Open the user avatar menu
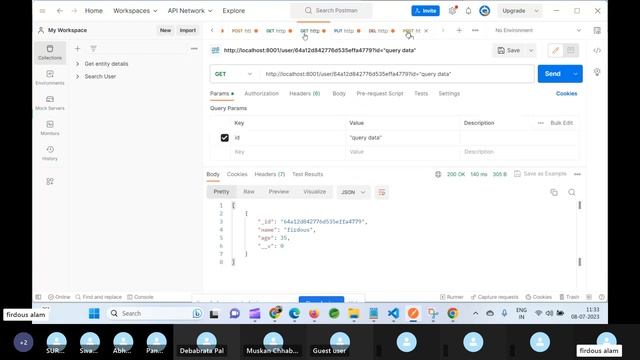This screenshot has height=360, width=640. point(484,11)
